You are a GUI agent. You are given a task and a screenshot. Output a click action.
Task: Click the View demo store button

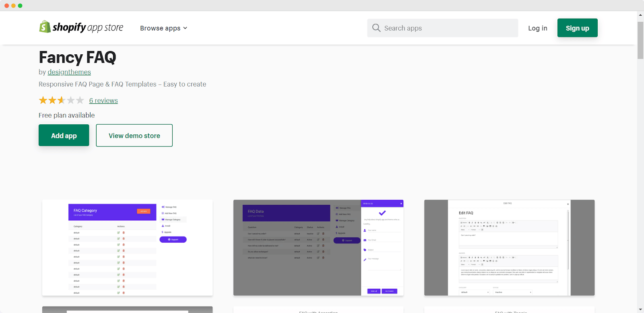134,136
